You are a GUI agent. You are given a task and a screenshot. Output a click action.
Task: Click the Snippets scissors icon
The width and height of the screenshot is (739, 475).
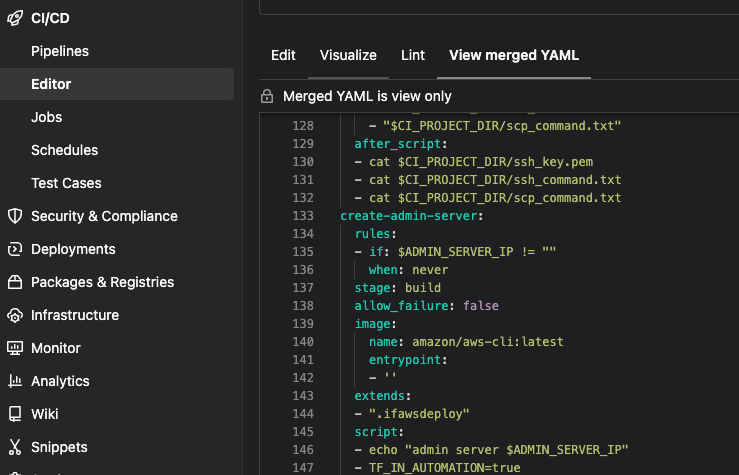click(15, 447)
